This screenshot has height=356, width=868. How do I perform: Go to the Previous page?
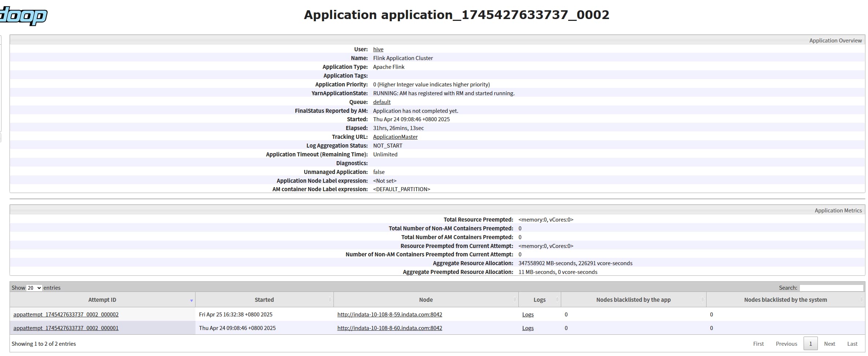[786, 344]
